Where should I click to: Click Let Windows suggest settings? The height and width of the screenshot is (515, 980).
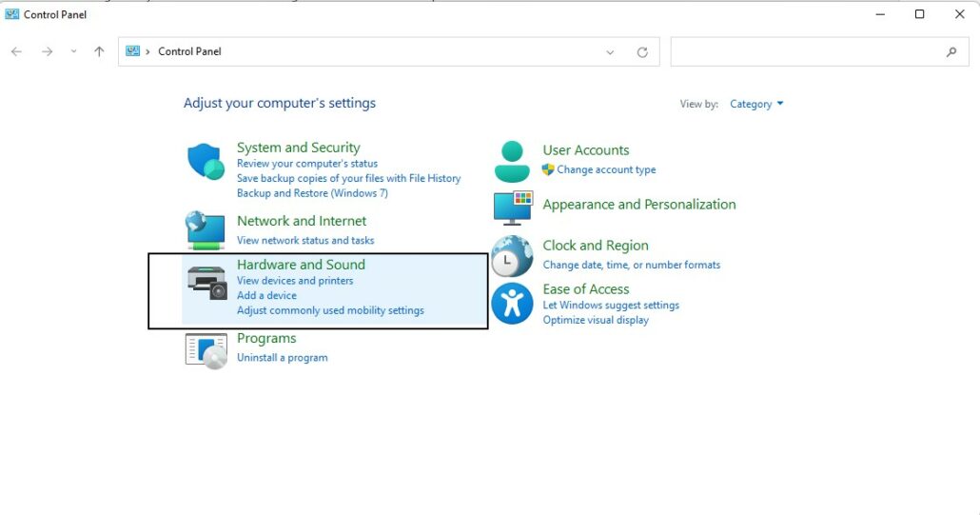click(x=611, y=305)
